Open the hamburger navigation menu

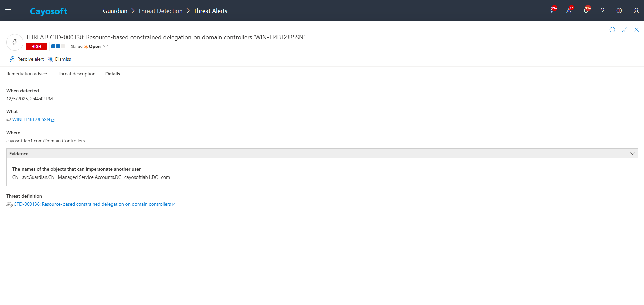pyautogui.click(x=8, y=11)
